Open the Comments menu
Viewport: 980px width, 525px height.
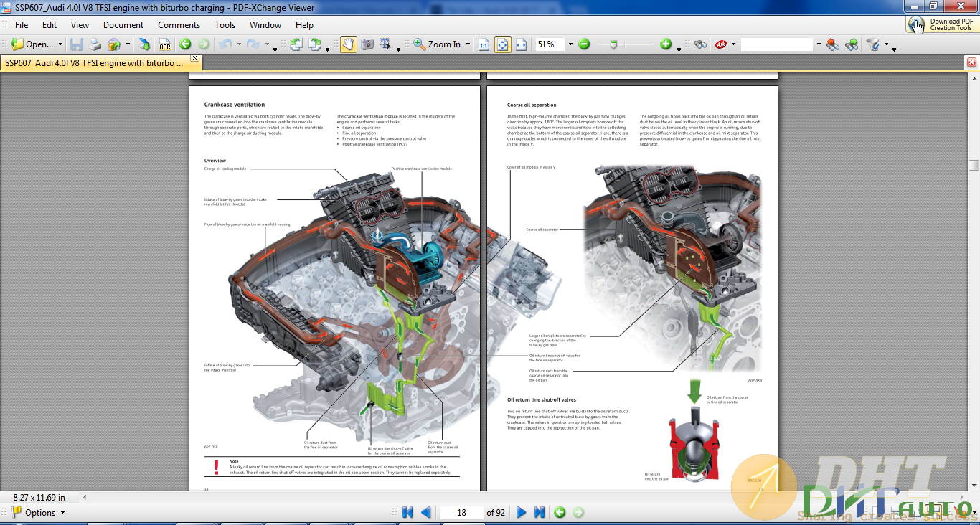click(179, 24)
